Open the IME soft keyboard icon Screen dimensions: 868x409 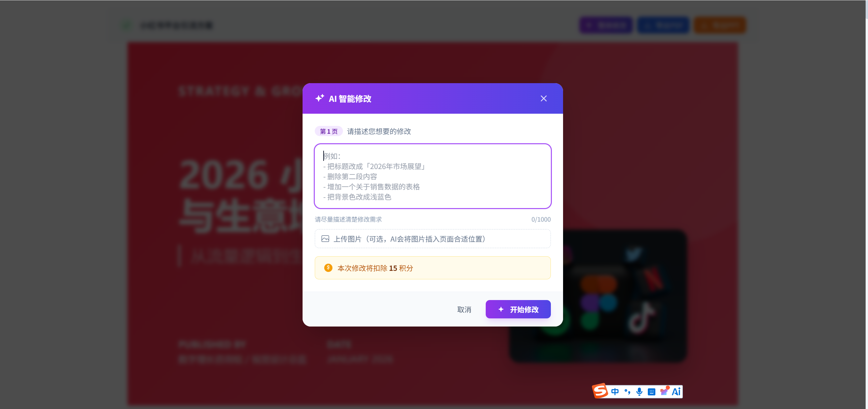click(x=652, y=392)
